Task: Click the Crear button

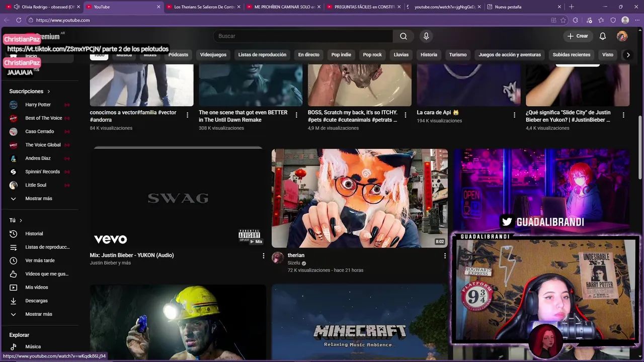Action: tap(578, 36)
